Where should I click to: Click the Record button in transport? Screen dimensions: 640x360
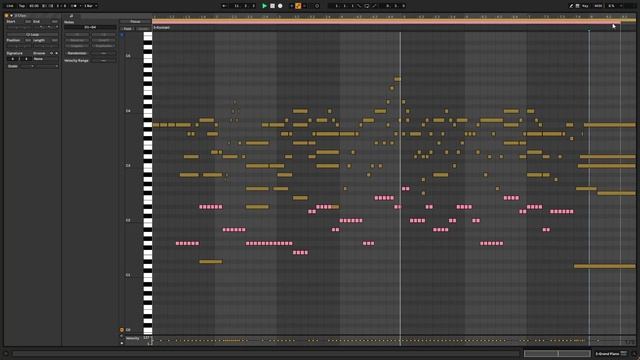click(x=280, y=6)
